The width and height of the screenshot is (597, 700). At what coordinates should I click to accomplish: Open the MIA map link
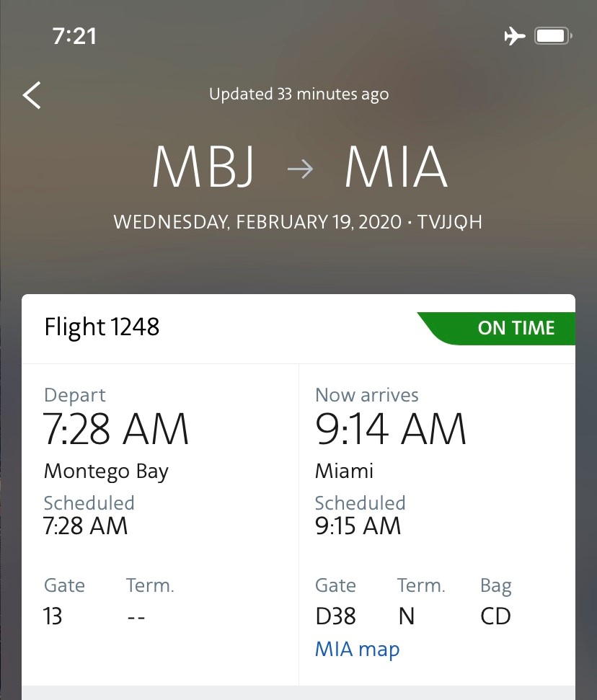[357, 649]
